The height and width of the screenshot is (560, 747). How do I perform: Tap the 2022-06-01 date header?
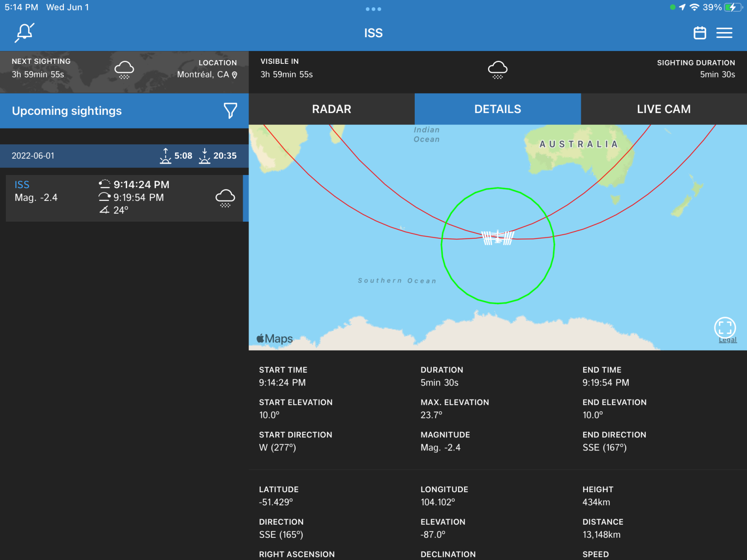[x=33, y=156]
